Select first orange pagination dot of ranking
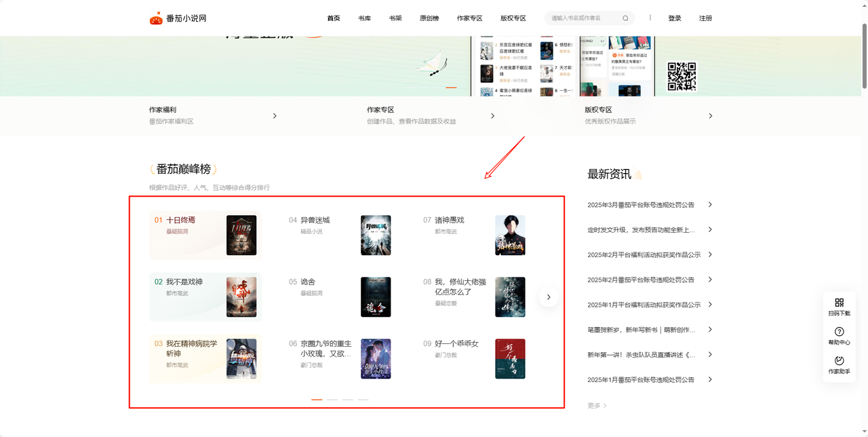 pos(317,400)
